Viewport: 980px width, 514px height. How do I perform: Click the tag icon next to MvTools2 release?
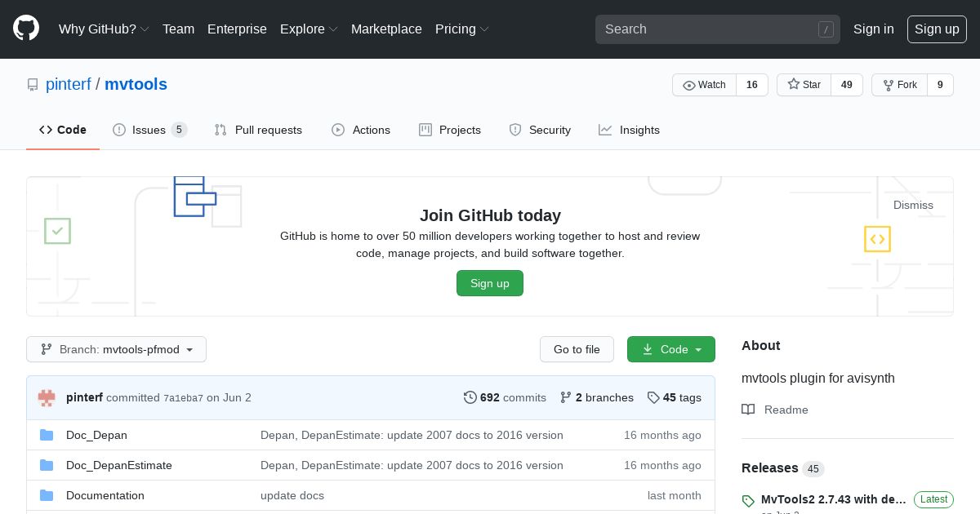tap(748, 500)
